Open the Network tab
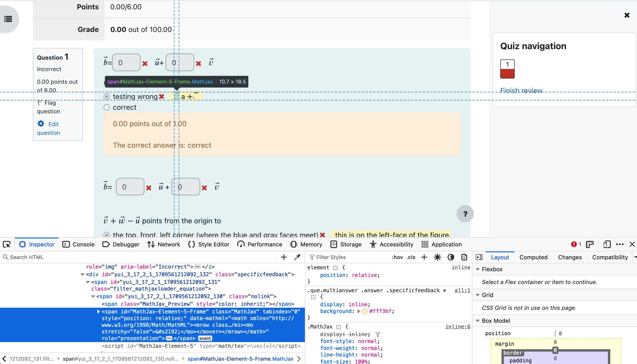Viewport: 637px width, 364px height. (x=164, y=244)
